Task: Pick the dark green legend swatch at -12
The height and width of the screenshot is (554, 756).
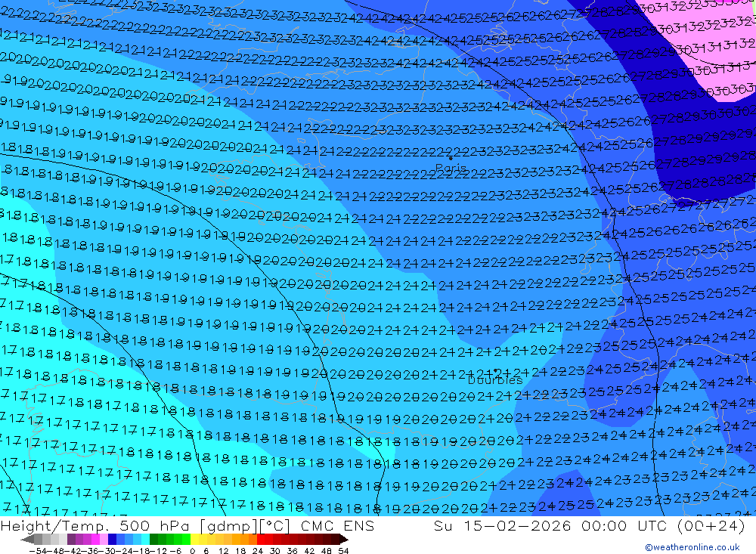Action: [153, 540]
